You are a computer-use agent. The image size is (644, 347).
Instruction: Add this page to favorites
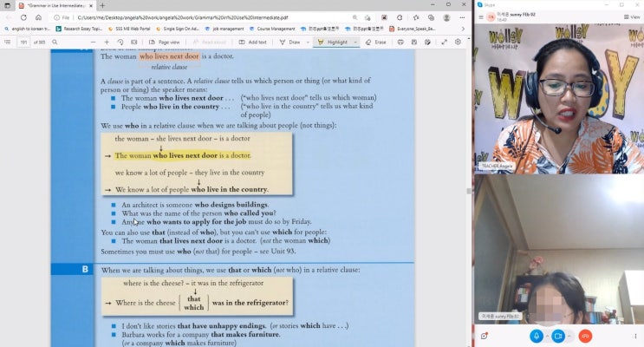(x=368, y=17)
